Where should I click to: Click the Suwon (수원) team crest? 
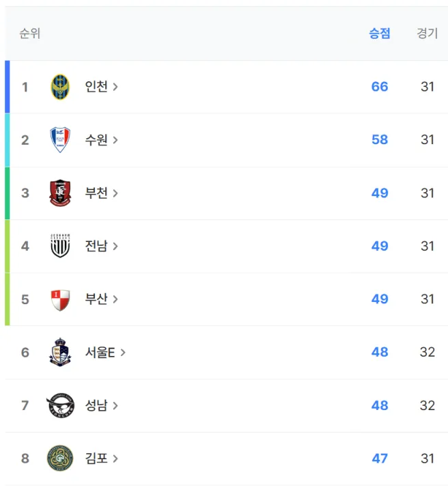[60, 139]
